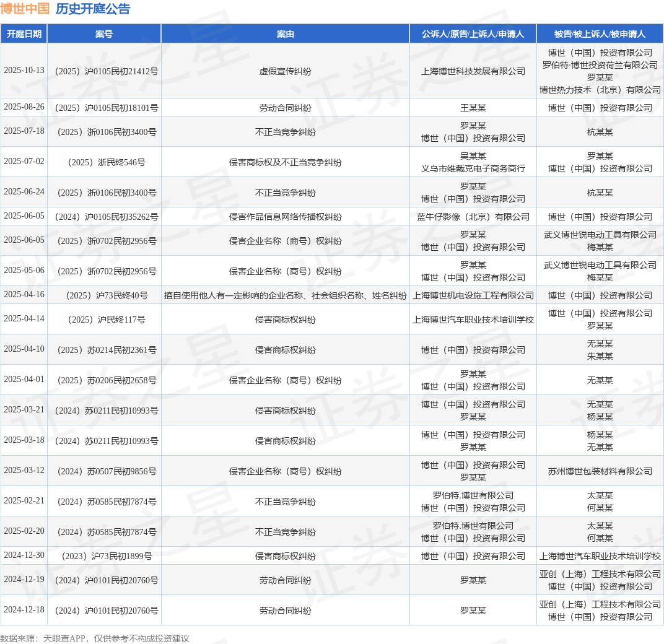The height and width of the screenshot is (644, 664).
Task: Click the 历史开庭公告 heading
Action: pyautogui.click(x=93, y=9)
